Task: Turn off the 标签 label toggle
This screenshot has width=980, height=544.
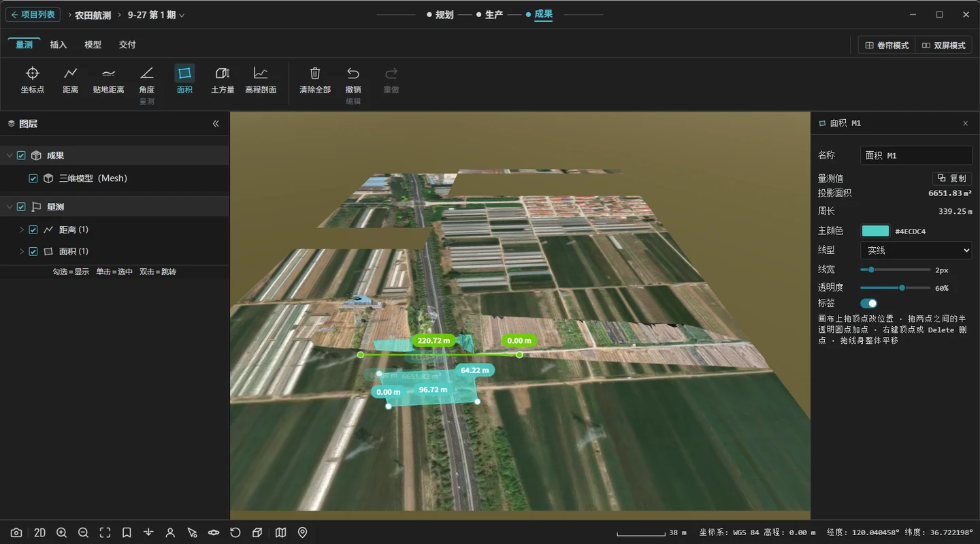Action: pos(869,303)
